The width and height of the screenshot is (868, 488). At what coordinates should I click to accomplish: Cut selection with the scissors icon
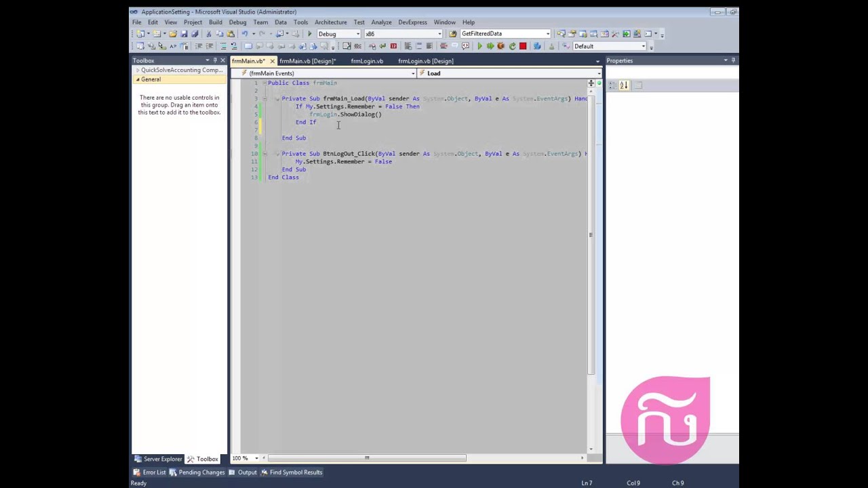tap(209, 34)
